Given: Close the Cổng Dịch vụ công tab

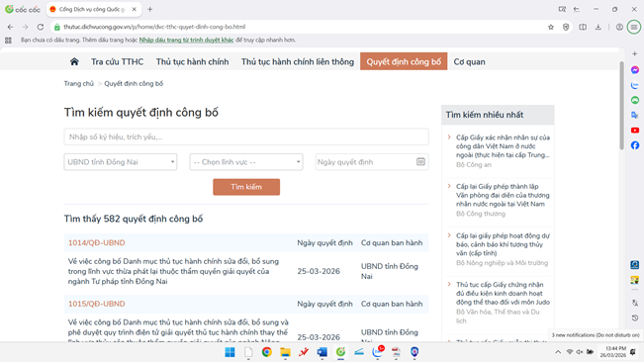Looking at the screenshot, I should point(134,9).
